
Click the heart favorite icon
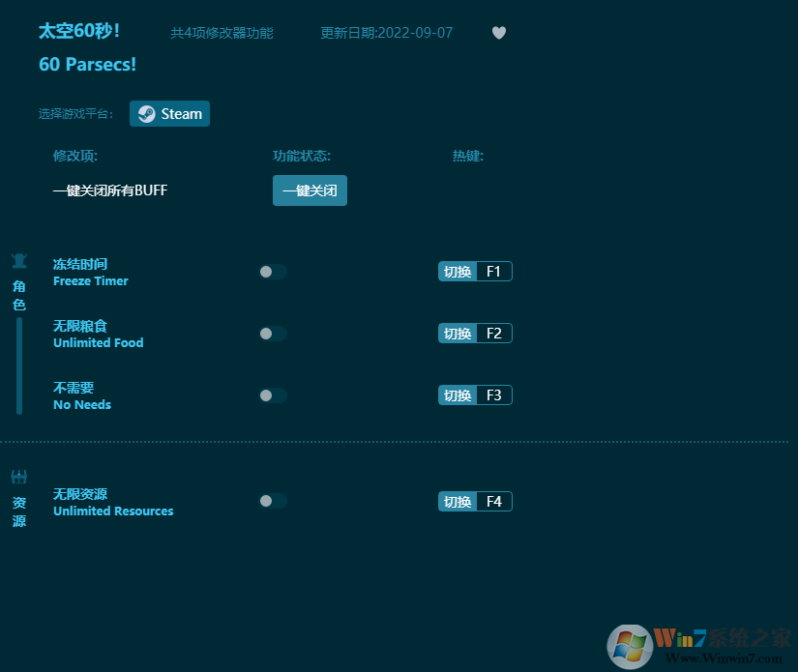pos(499,33)
